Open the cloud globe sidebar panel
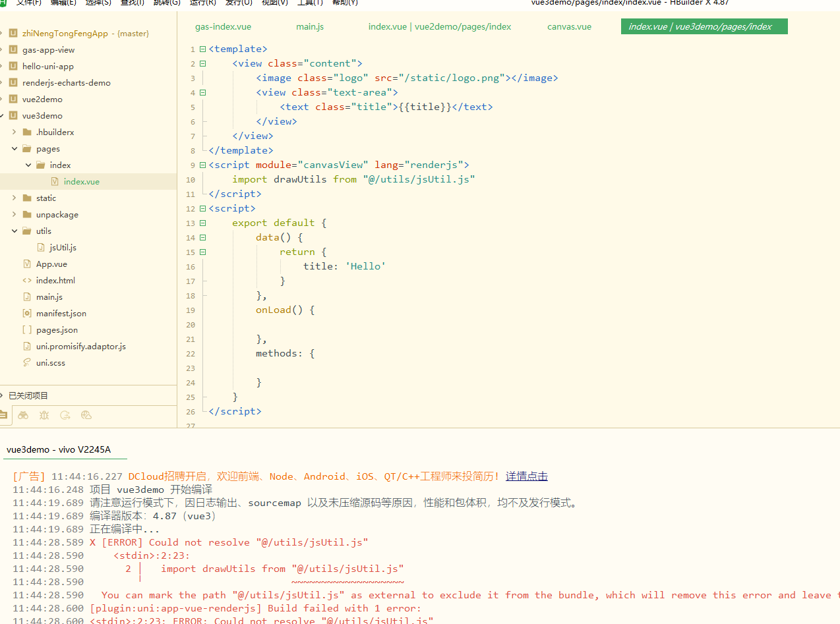Image resolution: width=840 pixels, height=624 pixels. pos(86,415)
